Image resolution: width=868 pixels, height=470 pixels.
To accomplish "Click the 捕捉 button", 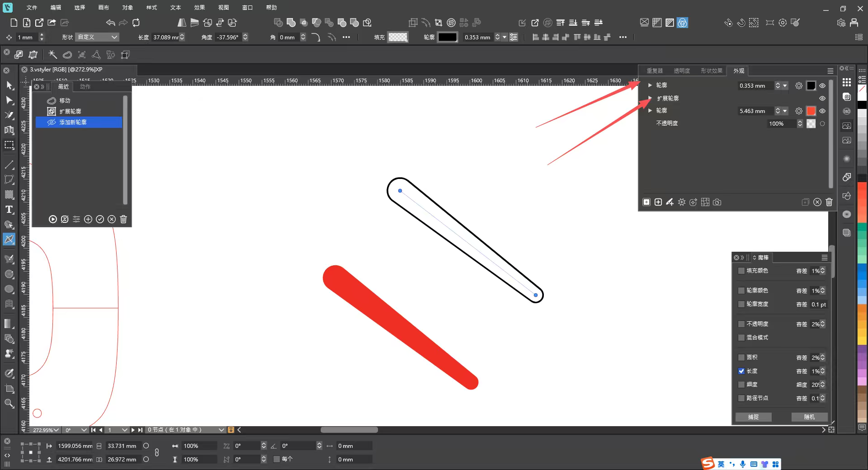I will 753,417.
